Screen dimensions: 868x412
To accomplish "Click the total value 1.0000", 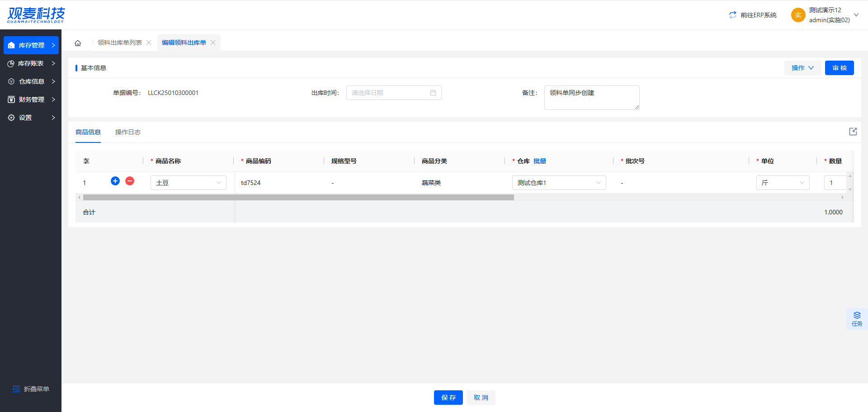I will click(833, 212).
